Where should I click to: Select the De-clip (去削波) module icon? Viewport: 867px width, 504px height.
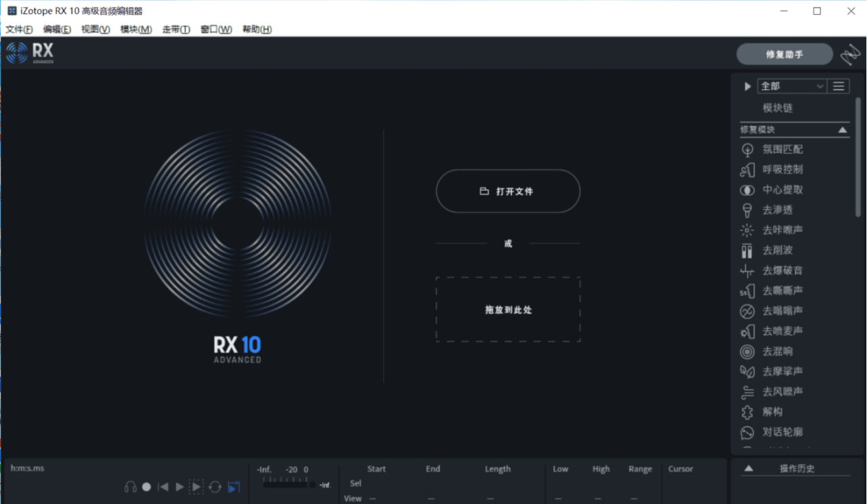[x=747, y=250]
